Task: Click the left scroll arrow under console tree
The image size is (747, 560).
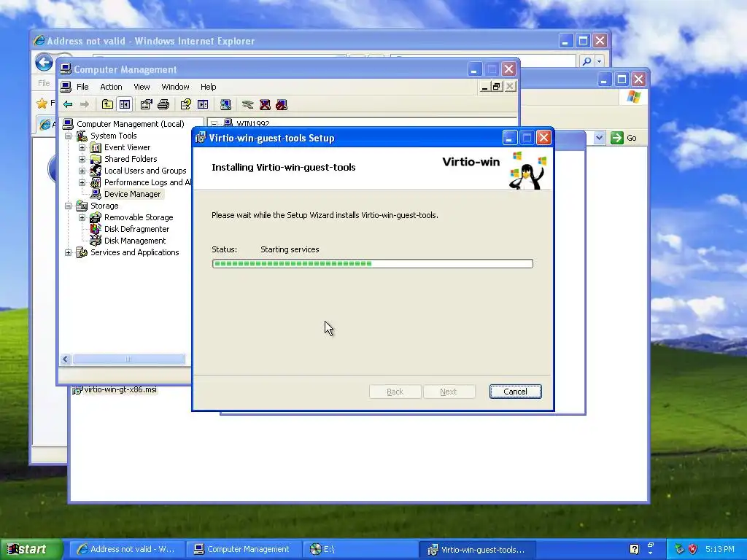Action: coord(66,359)
